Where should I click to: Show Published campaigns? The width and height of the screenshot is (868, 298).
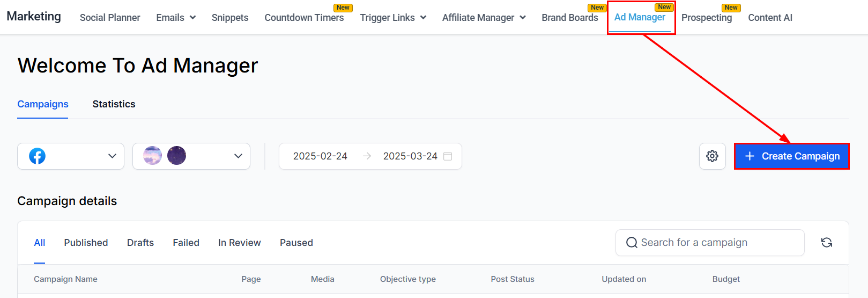point(86,243)
